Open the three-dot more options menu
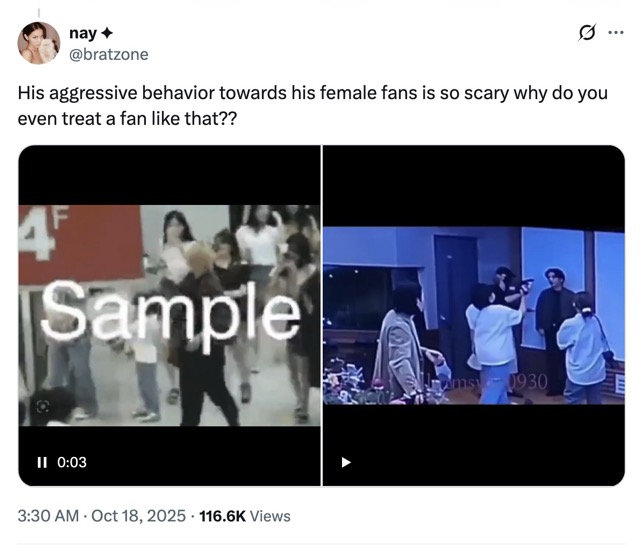Viewport: 640px width, 555px height. click(616, 33)
